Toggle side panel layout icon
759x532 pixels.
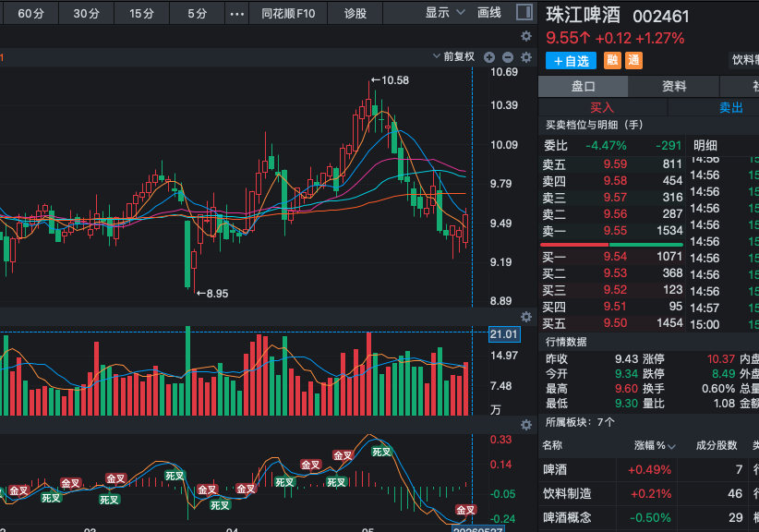tap(524, 12)
